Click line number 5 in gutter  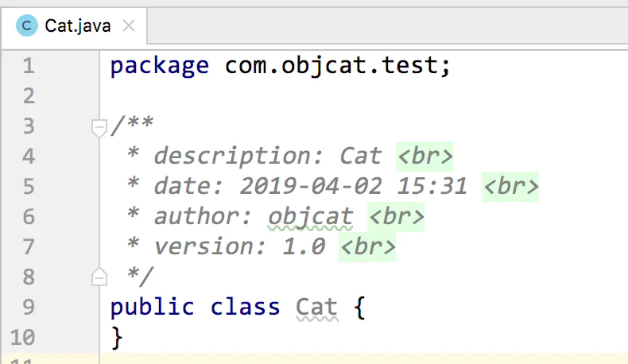coord(29,187)
